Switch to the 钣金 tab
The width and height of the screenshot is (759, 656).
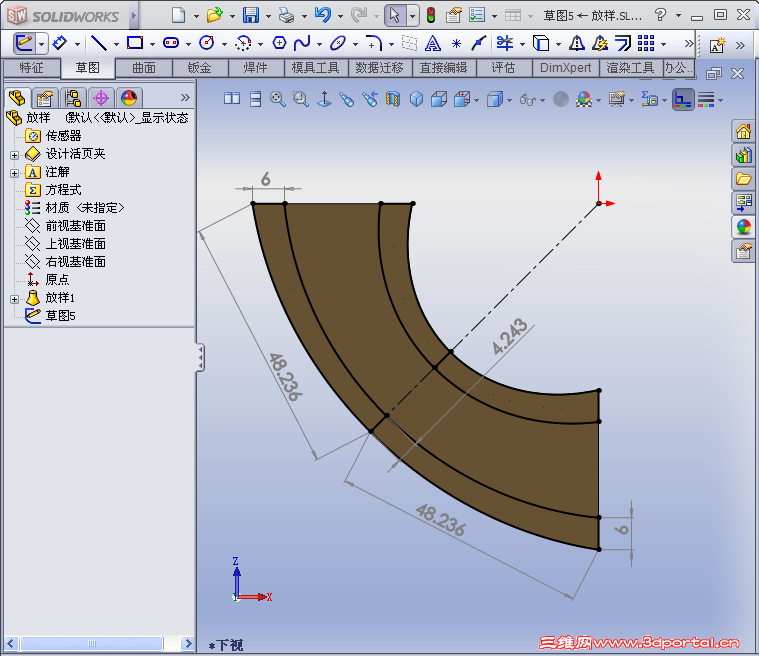tap(199, 68)
